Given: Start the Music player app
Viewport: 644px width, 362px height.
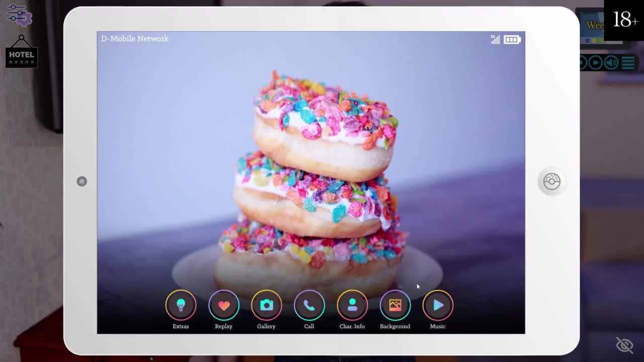Looking at the screenshot, I should tap(438, 305).
